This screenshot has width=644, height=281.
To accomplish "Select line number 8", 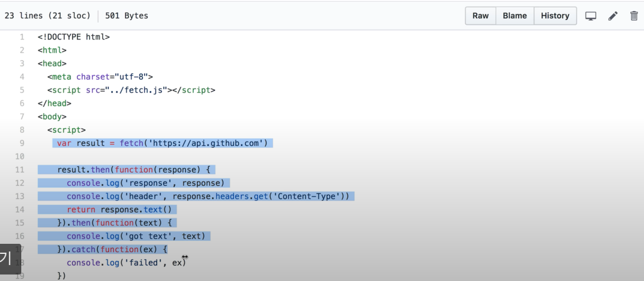I will click(22, 130).
